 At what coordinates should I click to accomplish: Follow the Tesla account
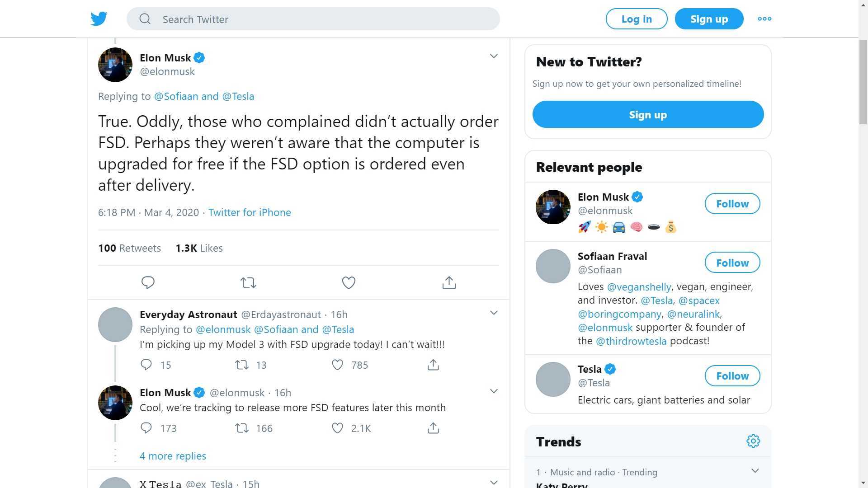point(732,376)
